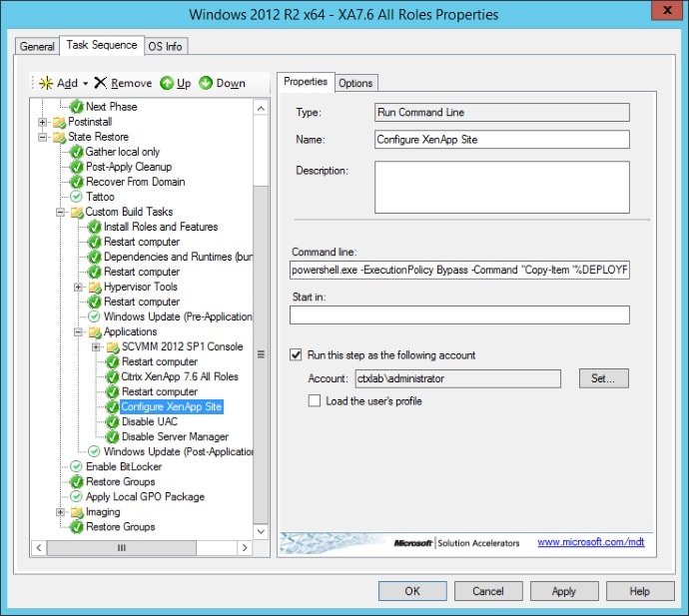Click the Name field Configure XenApp Site
Viewport: 689px width, 616px height.
502,140
